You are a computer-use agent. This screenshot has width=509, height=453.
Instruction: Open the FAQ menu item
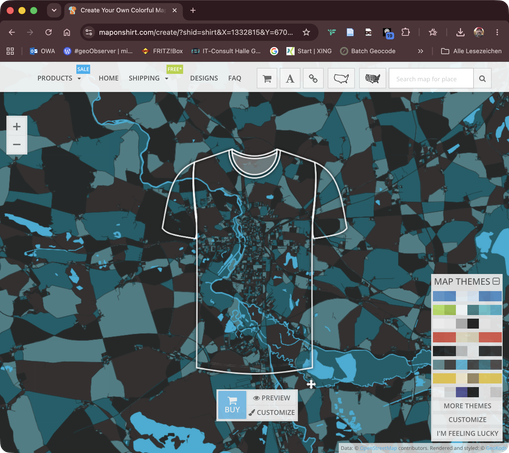point(235,78)
